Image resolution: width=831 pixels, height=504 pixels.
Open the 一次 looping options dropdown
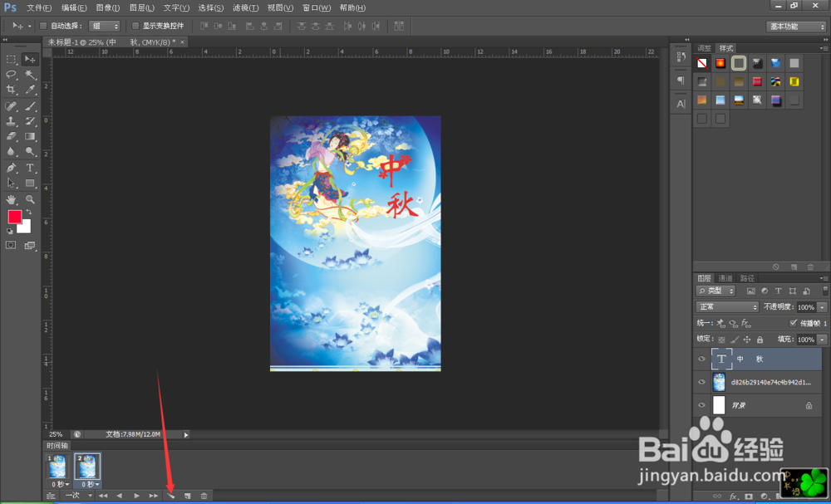(x=79, y=496)
